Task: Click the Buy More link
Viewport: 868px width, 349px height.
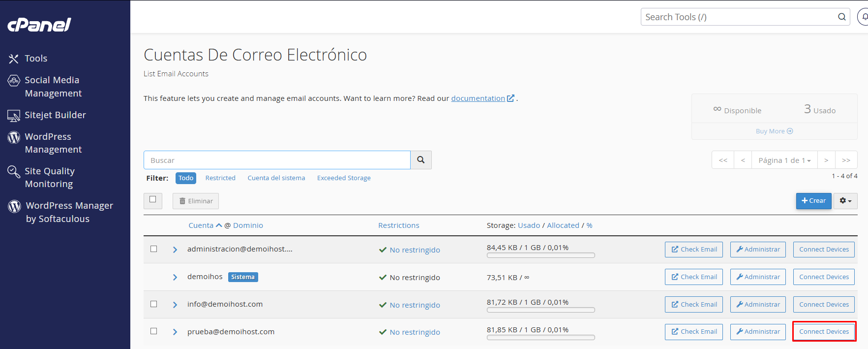Action: click(774, 131)
